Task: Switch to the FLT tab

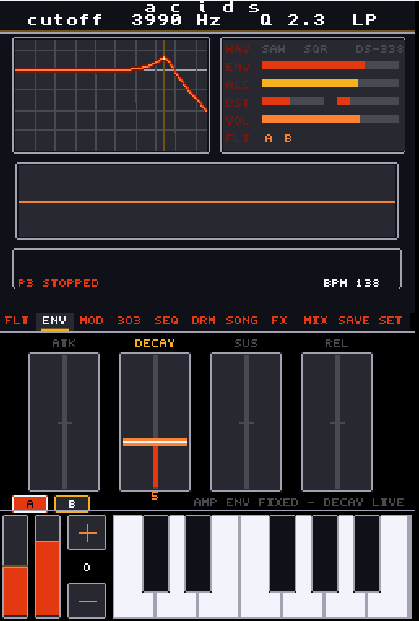Action: (x=17, y=320)
